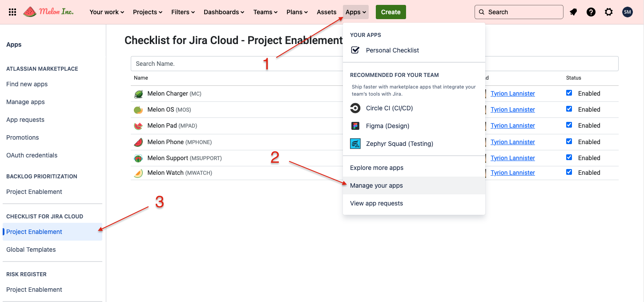
Task: Open the Dashboards dropdown menu
Action: click(224, 12)
